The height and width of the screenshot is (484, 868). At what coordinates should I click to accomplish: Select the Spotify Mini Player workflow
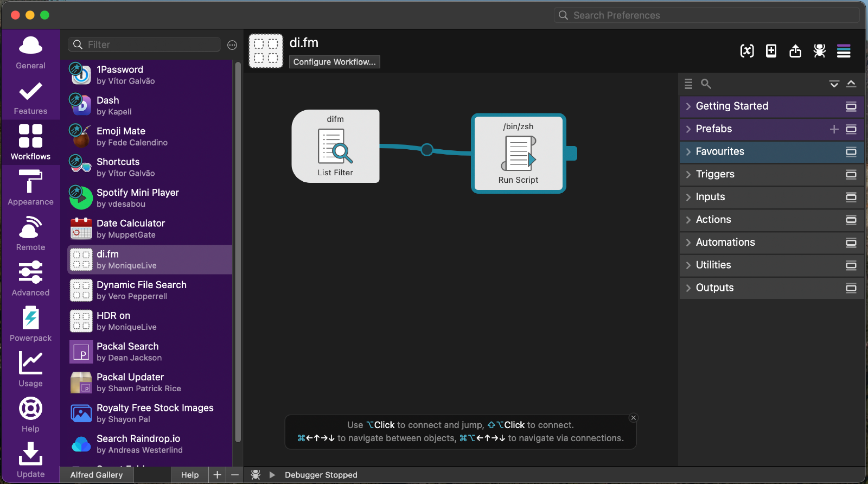(x=150, y=198)
